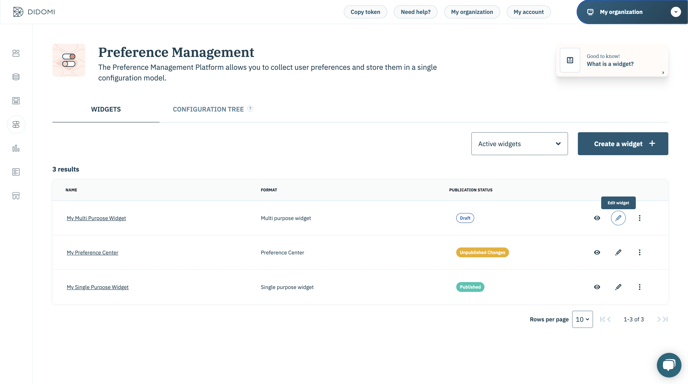
Task: Click the Copy token button
Action: tap(365, 12)
